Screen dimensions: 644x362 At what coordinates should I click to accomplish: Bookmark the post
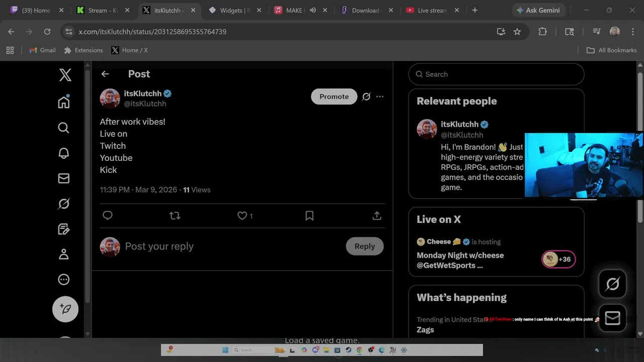[x=309, y=216]
